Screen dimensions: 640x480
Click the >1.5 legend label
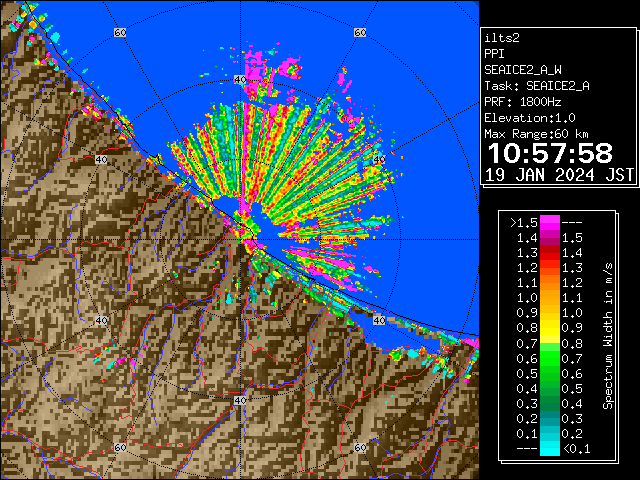point(524,223)
